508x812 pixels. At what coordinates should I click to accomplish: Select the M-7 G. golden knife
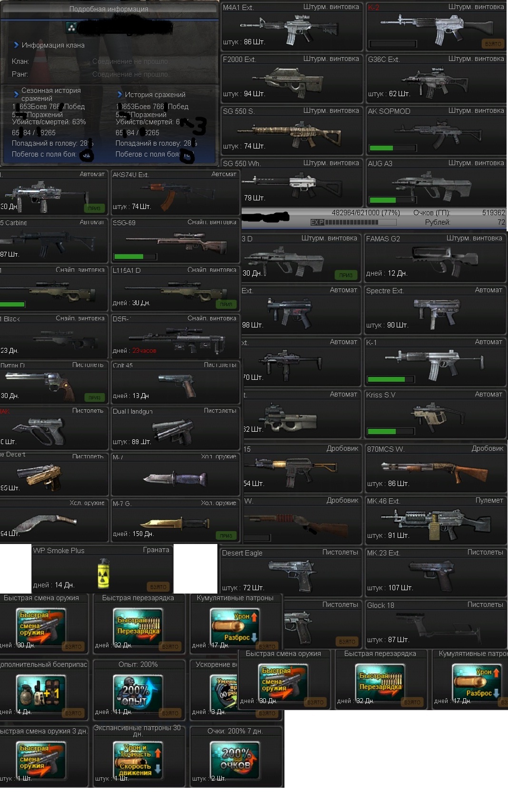(x=175, y=524)
